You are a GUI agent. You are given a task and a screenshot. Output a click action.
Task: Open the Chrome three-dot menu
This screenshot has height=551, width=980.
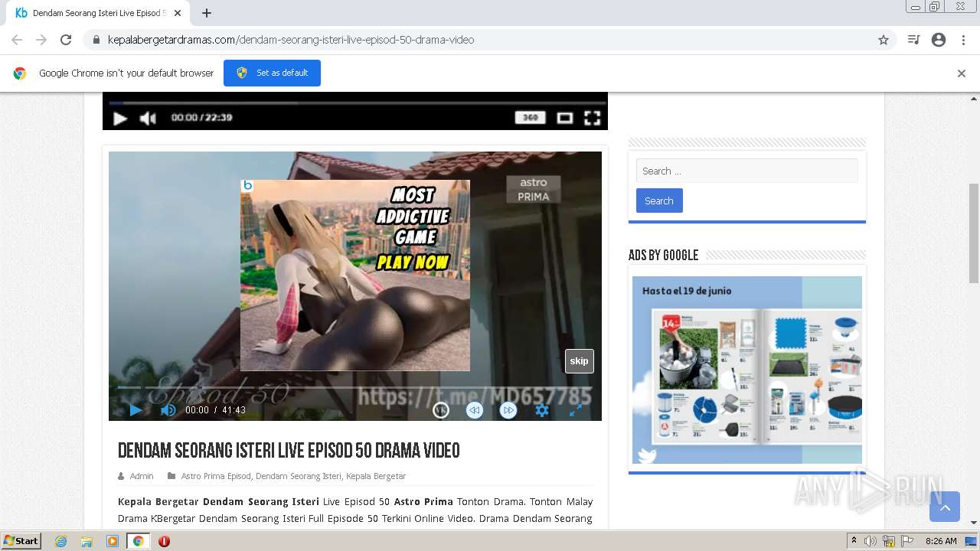tap(963, 40)
